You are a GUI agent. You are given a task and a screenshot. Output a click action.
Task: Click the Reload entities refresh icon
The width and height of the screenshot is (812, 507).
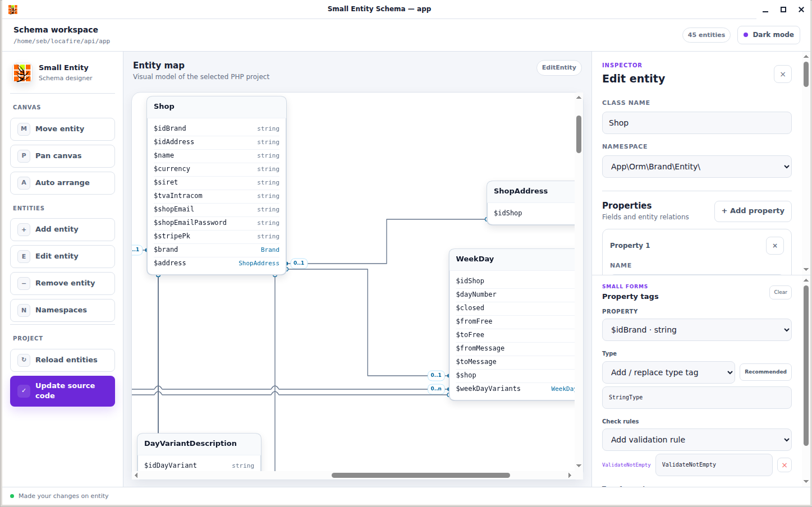(x=24, y=360)
